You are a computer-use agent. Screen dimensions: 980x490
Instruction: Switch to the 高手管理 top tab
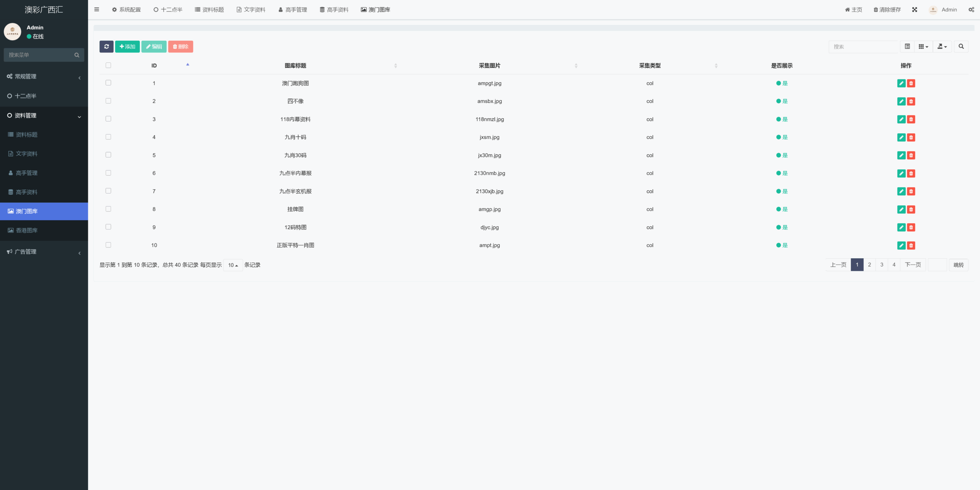click(x=293, y=10)
